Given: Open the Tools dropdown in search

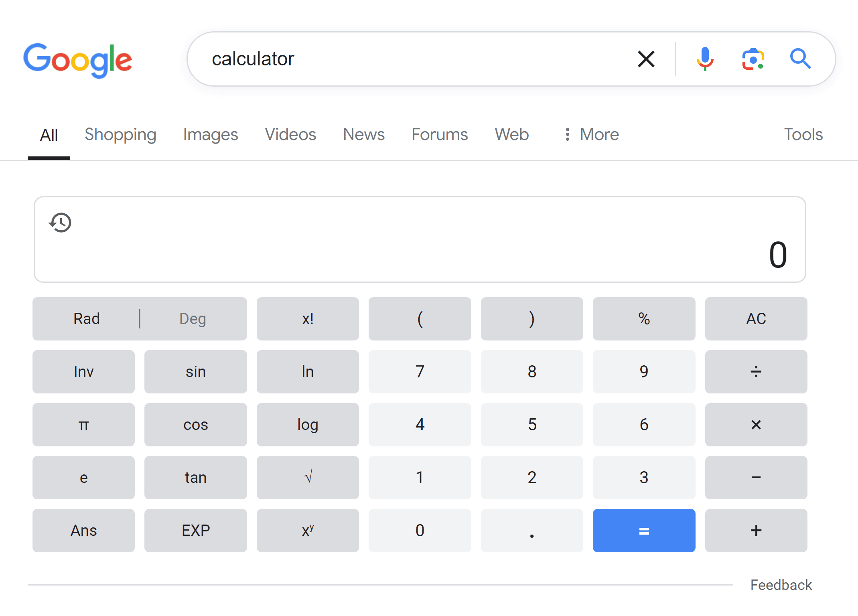Looking at the screenshot, I should tap(804, 134).
